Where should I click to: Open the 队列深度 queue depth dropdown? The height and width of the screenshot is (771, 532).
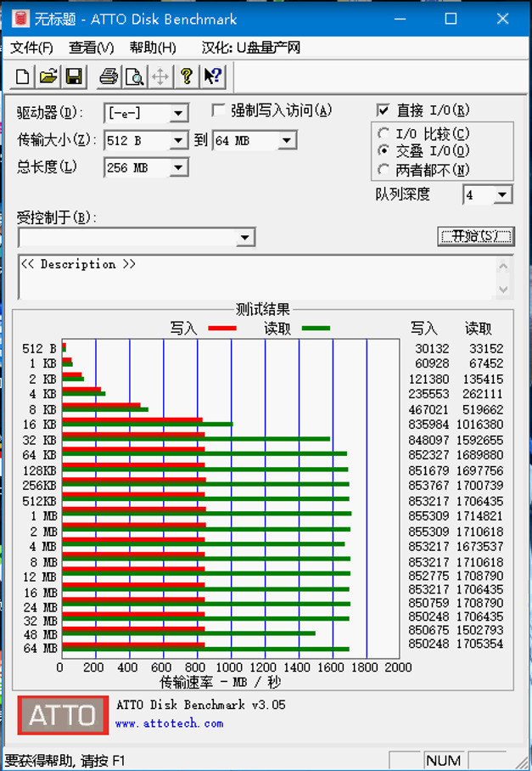pyautogui.click(x=502, y=194)
